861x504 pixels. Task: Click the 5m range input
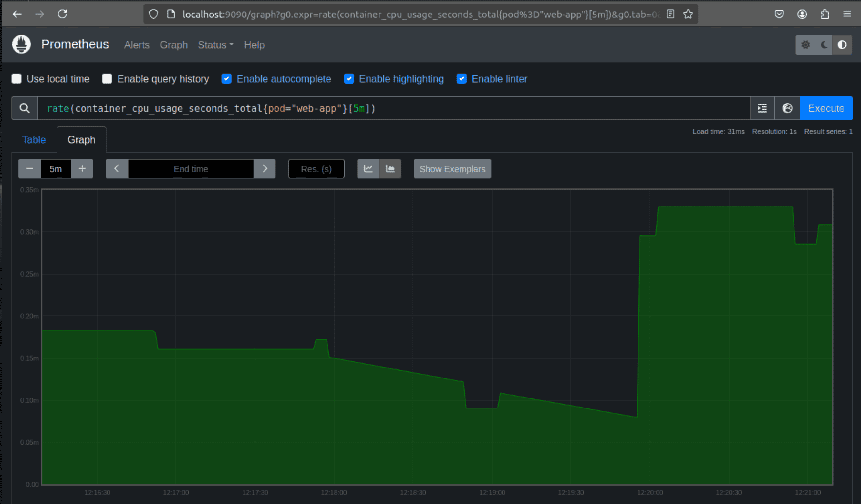[x=56, y=169]
